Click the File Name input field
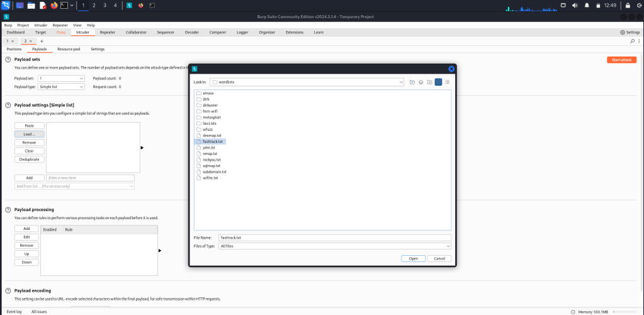 [x=334, y=238]
